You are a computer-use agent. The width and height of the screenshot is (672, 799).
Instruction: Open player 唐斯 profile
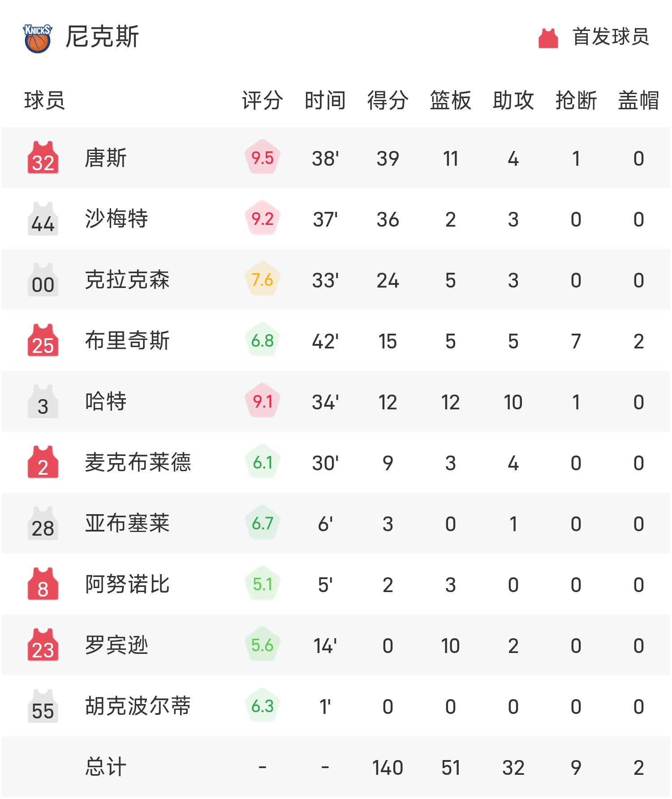(106, 158)
